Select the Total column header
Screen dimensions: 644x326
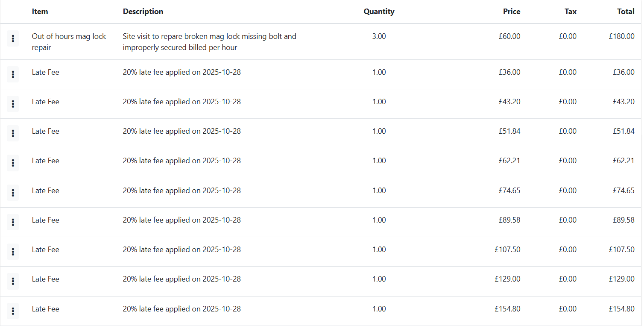pyautogui.click(x=626, y=12)
